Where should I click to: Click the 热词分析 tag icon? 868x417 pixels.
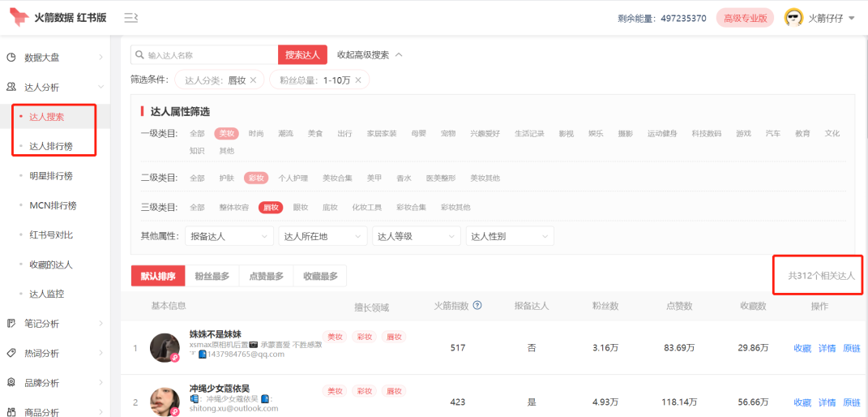pos(11,354)
